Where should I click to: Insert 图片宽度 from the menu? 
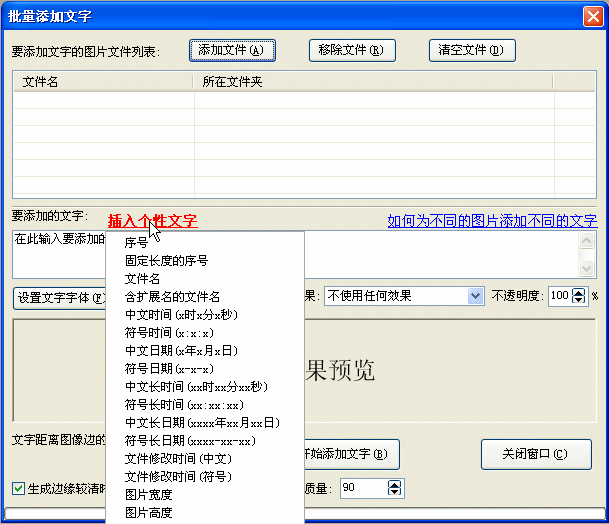[x=148, y=495]
